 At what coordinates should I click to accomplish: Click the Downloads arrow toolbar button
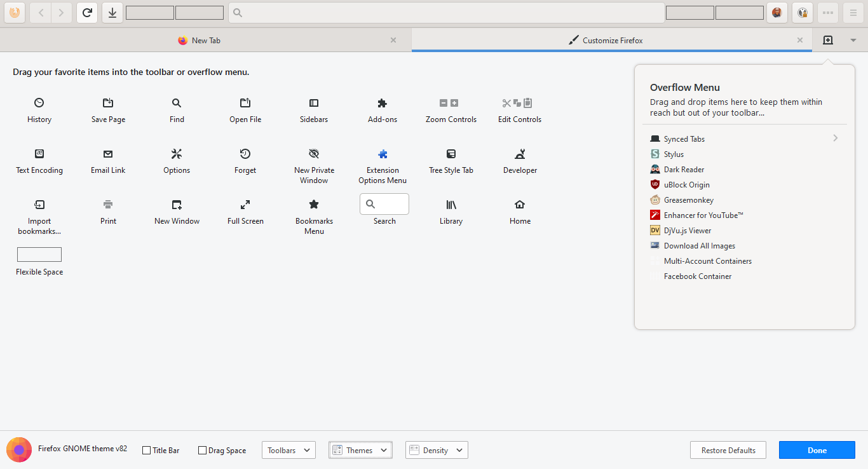point(112,12)
